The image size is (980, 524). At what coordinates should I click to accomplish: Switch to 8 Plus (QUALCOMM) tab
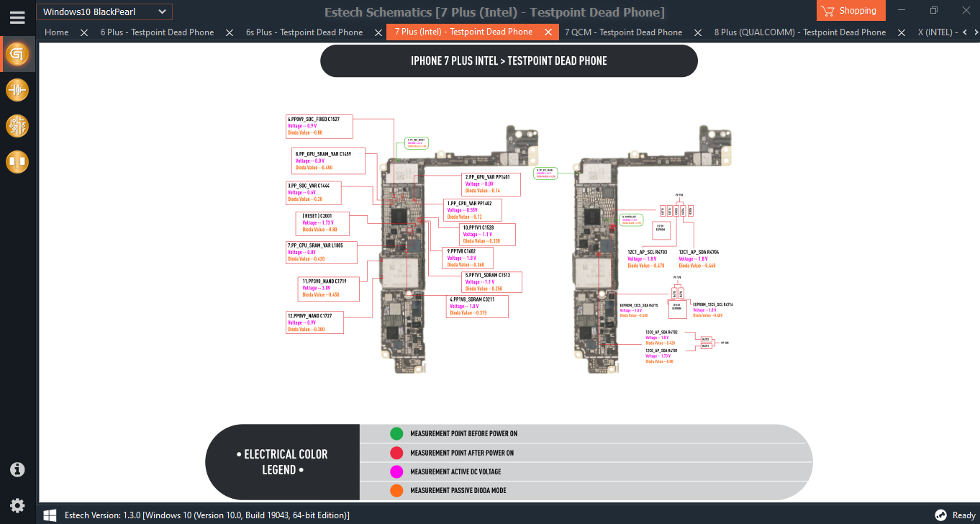click(x=800, y=32)
